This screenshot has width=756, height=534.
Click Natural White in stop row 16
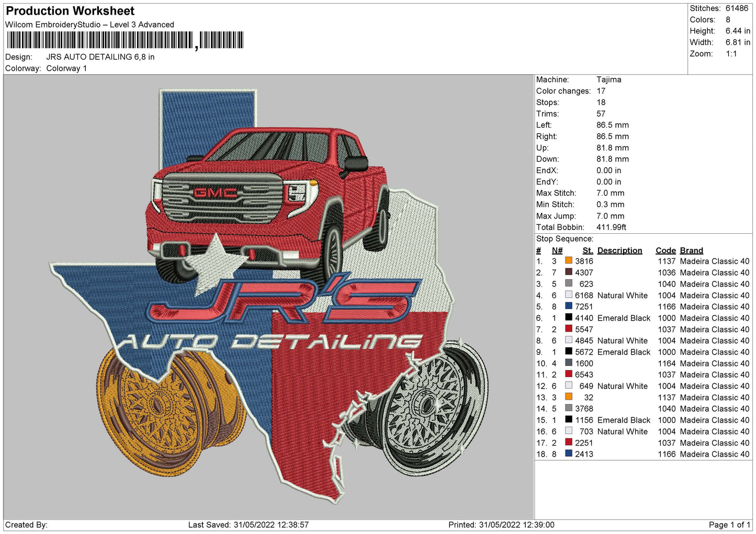[623, 431]
